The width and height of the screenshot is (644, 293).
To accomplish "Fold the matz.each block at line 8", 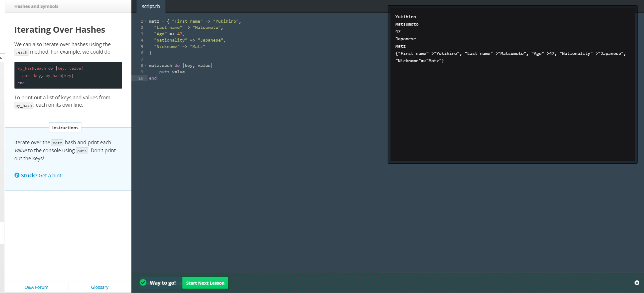I will 146,66.
